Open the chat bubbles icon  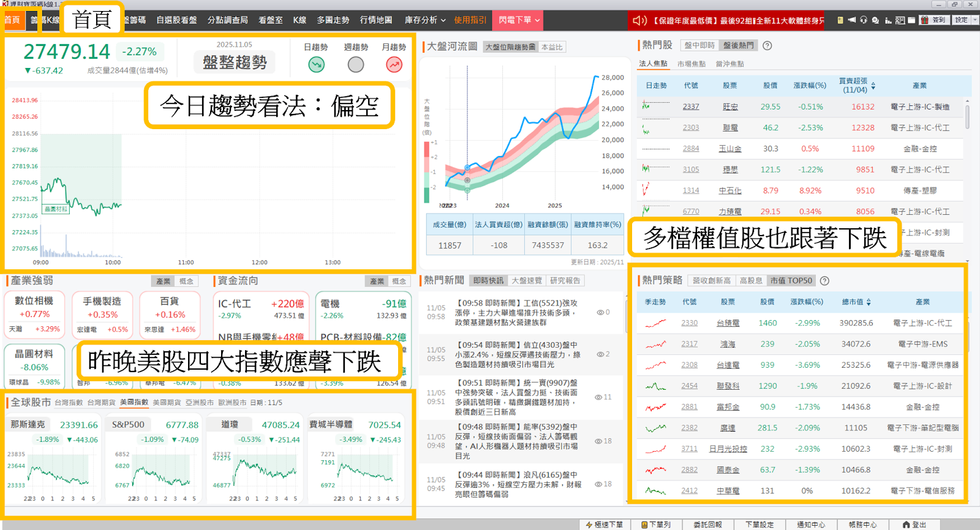(875, 20)
